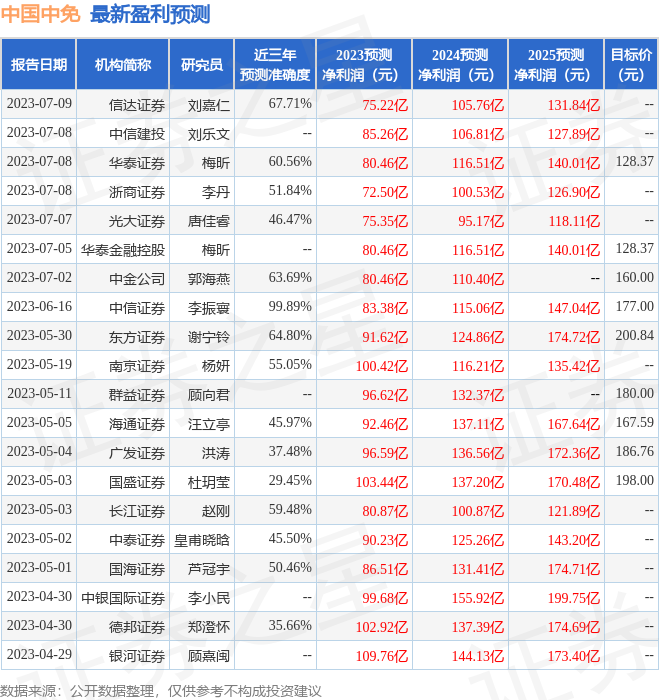Click researcher 皇甫晓晗
Screen dimensions: 659x700
click(x=202, y=540)
